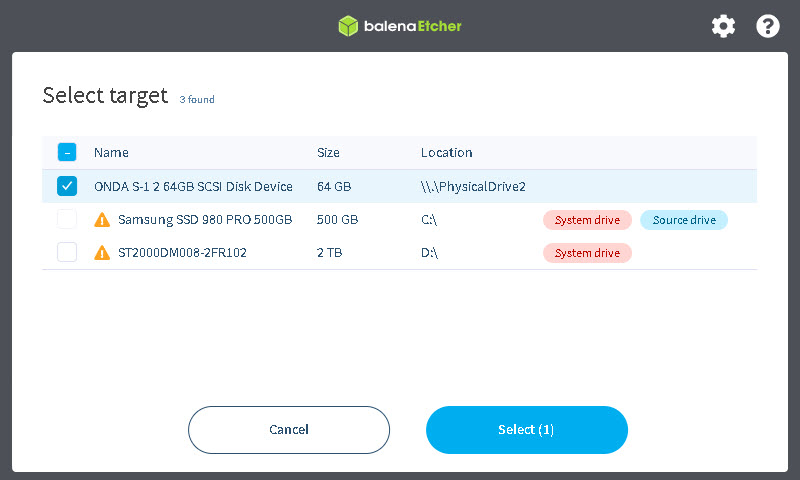This screenshot has width=800, height=480.
Task: Click the 2 TB size value
Action: (330, 252)
